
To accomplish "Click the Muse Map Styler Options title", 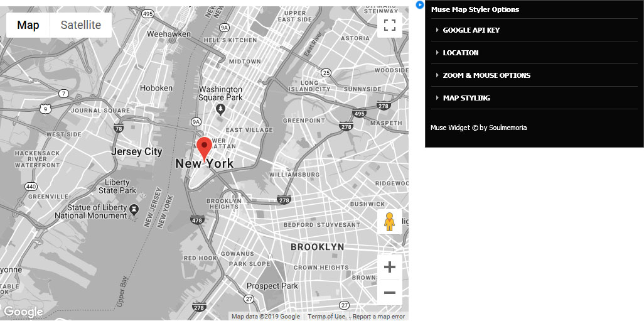I will point(475,9).
